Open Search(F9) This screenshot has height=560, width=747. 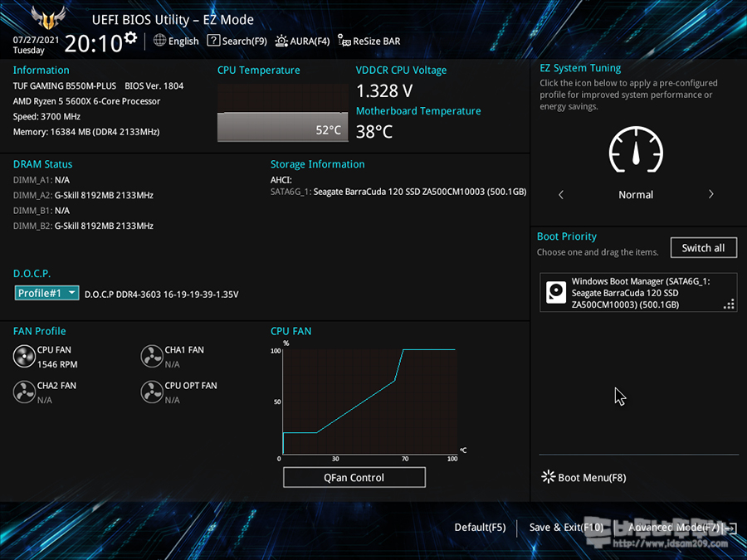pyautogui.click(x=237, y=41)
